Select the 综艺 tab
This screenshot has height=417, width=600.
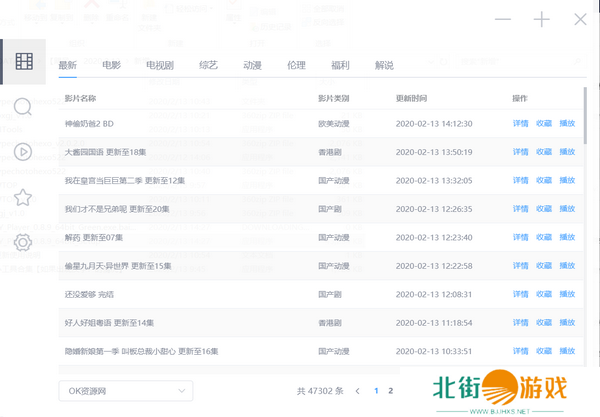tap(208, 65)
